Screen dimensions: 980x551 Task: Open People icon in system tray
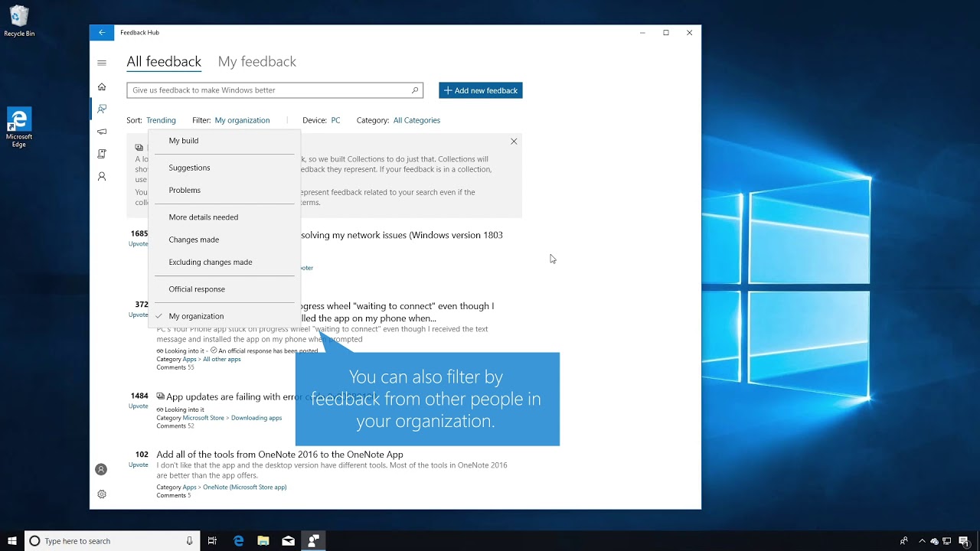tap(904, 541)
